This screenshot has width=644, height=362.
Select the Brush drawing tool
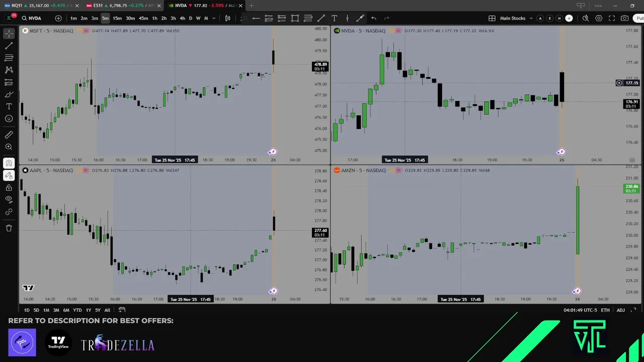(x=9, y=95)
